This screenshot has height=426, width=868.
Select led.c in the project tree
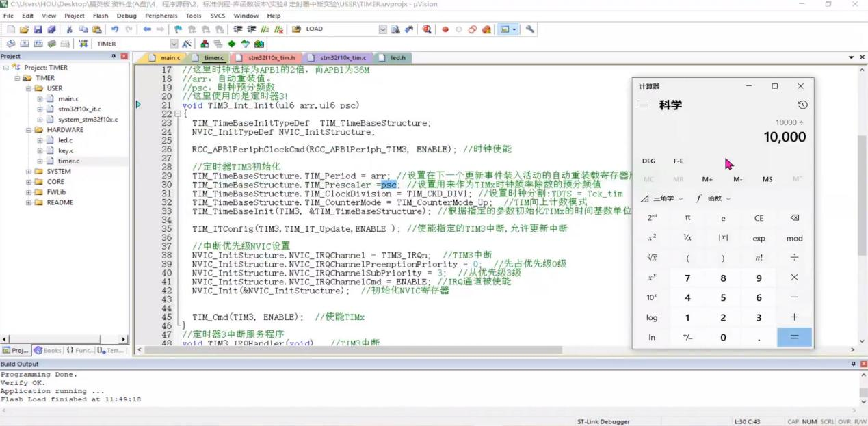[65, 140]
